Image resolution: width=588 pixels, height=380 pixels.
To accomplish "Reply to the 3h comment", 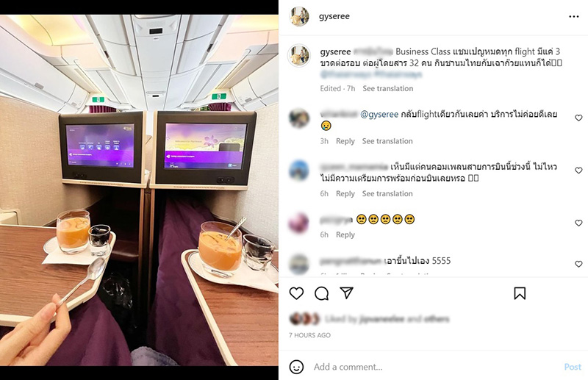I will [345, 141].
